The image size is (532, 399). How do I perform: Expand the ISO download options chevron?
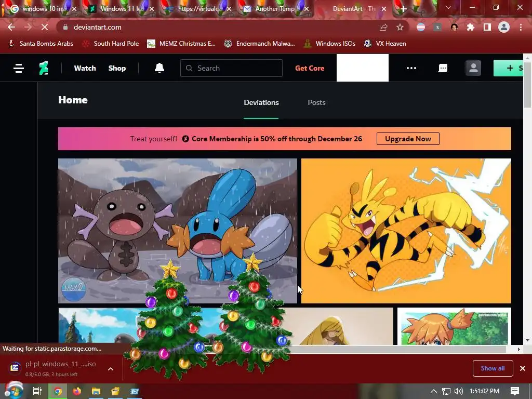coord(111,369)
